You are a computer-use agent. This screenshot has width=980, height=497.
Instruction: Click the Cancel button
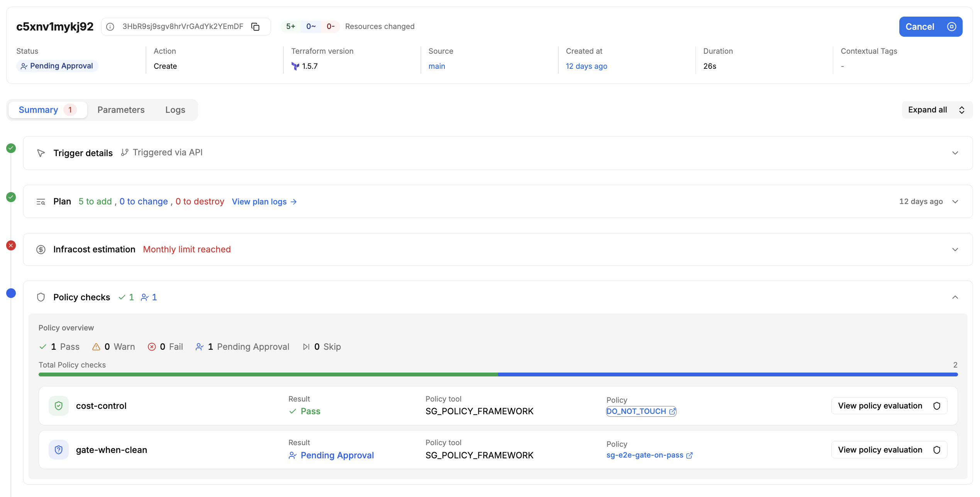pos(931,27)
